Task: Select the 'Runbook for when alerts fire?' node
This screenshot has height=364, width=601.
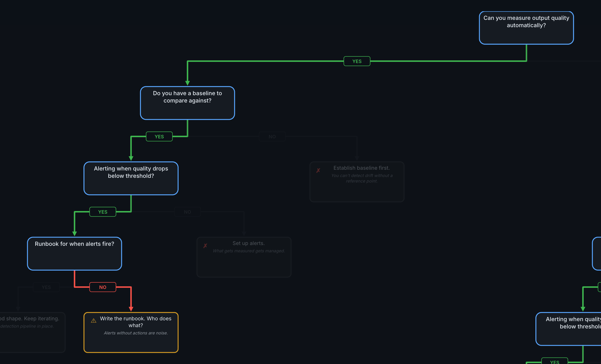Action: click(x=74, y=254)
